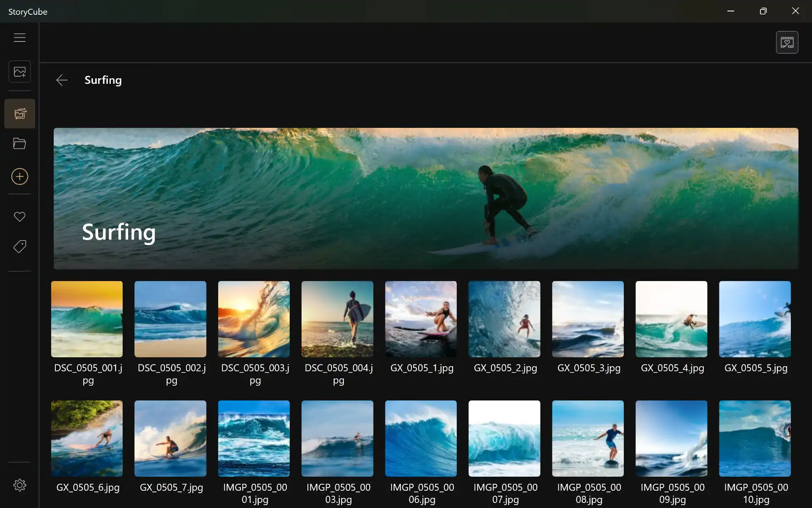
Task: Create a new album with the plus icon
Action: (19, 177)
